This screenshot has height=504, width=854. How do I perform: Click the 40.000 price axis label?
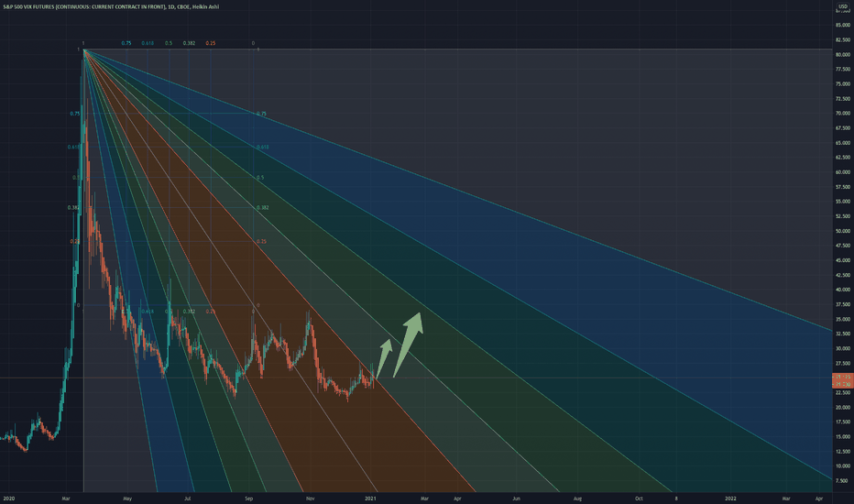point(843,290)
